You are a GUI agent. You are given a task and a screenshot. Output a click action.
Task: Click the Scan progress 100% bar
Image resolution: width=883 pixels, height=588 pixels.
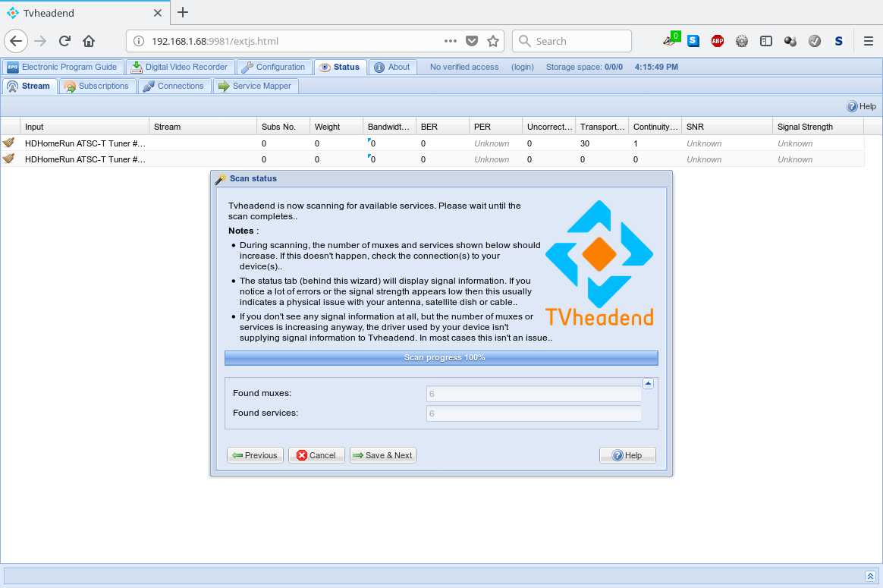click(x=441, y=357)
